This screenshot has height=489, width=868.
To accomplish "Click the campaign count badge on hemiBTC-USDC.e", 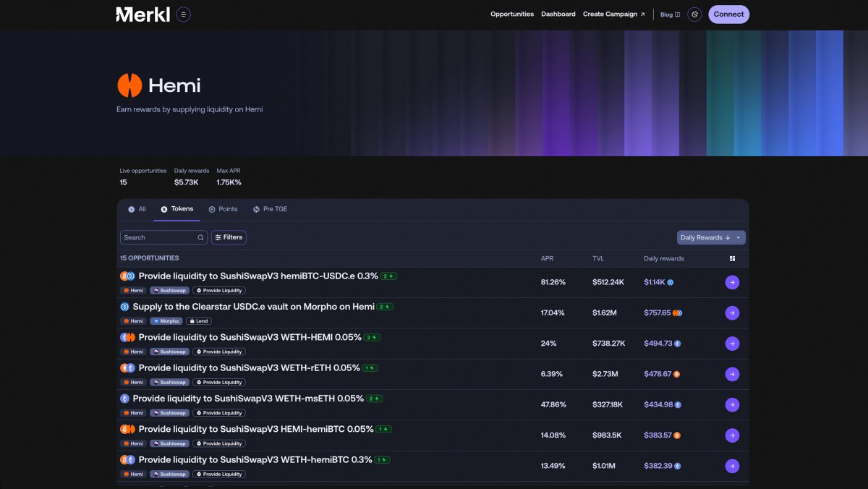I will (389, 276).
